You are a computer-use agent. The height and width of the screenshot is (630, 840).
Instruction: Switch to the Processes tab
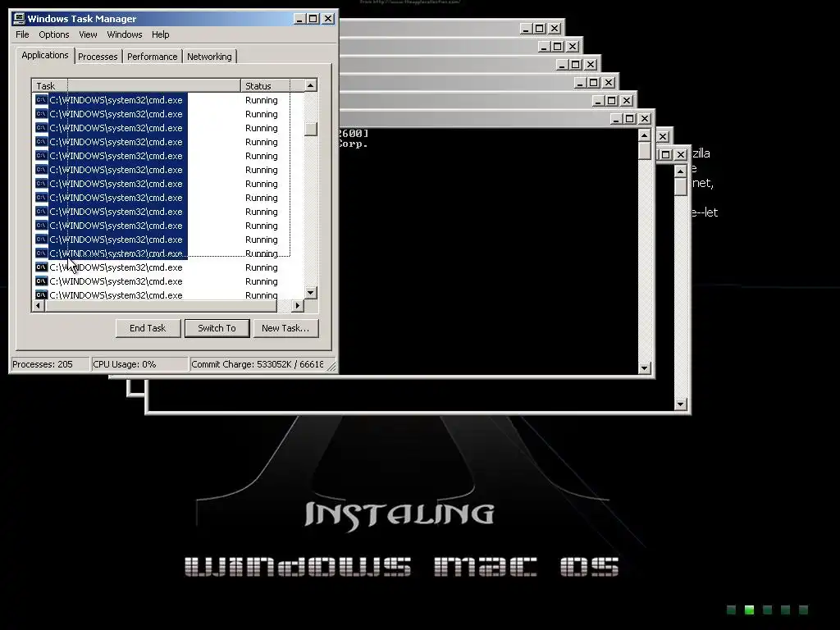point(98,57)
